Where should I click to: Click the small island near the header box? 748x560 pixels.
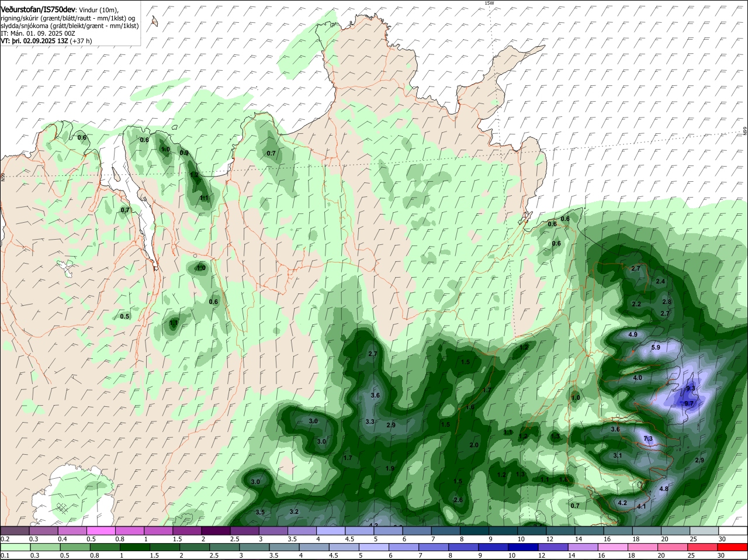tap(154, 22)
